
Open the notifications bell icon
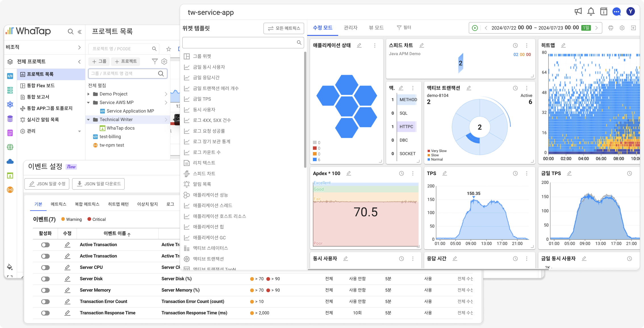pyautogui.click(x=591, y=11)
